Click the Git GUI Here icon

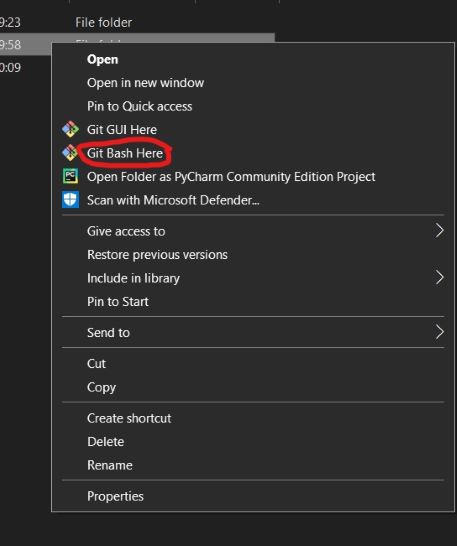70,130
